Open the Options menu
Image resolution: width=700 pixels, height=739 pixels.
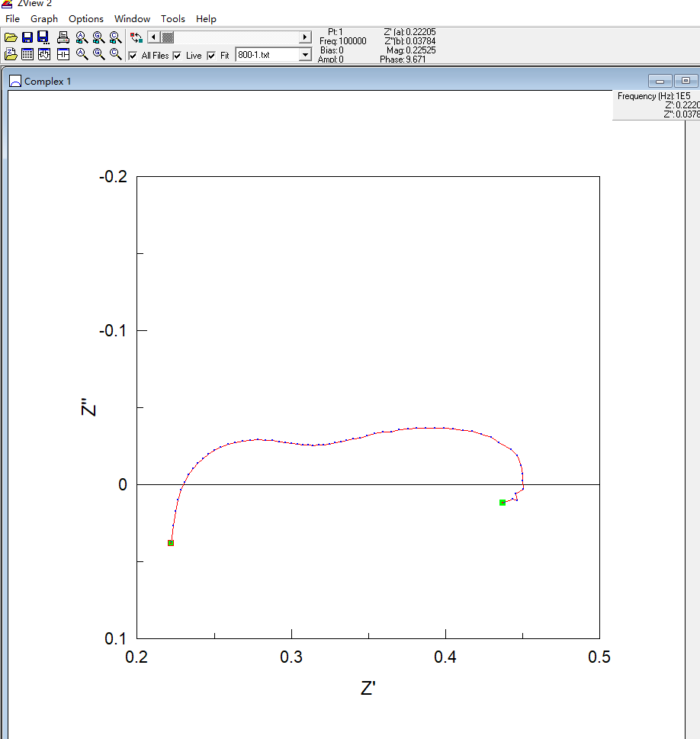[86, 18]
